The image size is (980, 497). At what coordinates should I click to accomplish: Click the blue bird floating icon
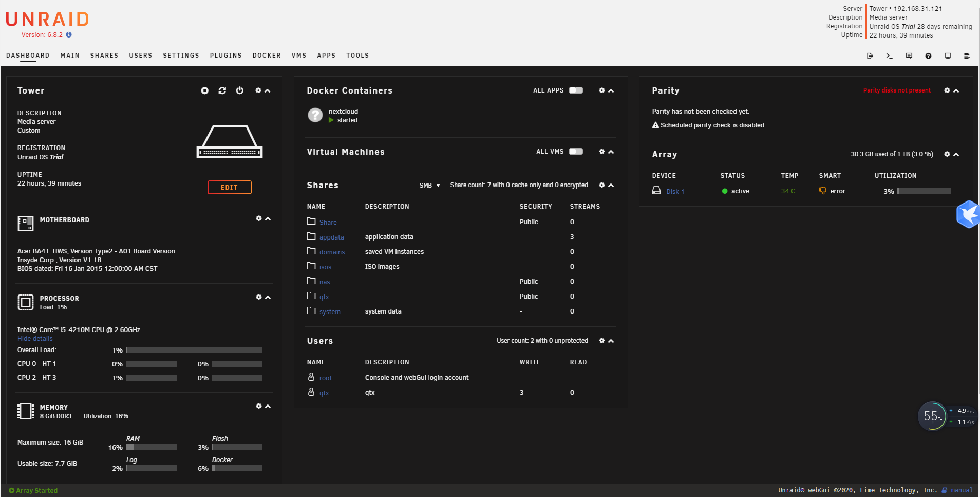tap(968, 214)
